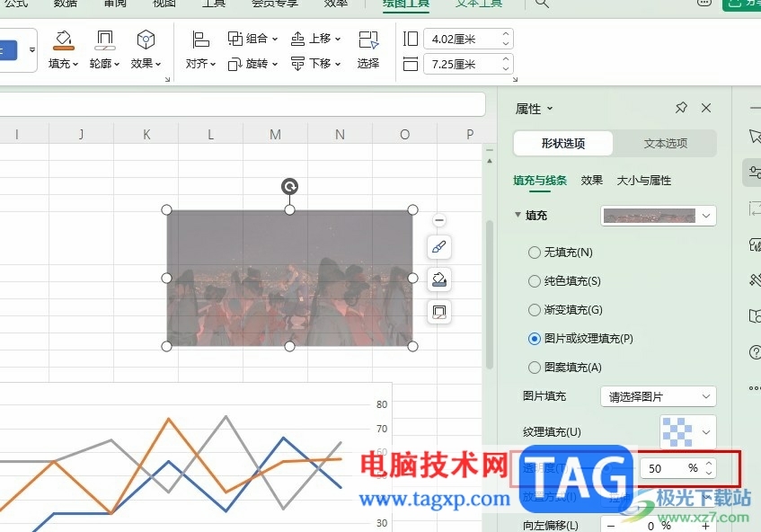Image resolution: width=761 pixels, height=532 pixels.
Task: Increase shape height with up spinner
Action: [x=506, y=34]
